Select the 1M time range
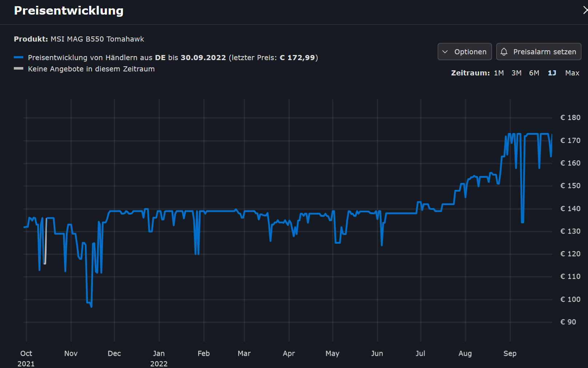 [499, 73]
